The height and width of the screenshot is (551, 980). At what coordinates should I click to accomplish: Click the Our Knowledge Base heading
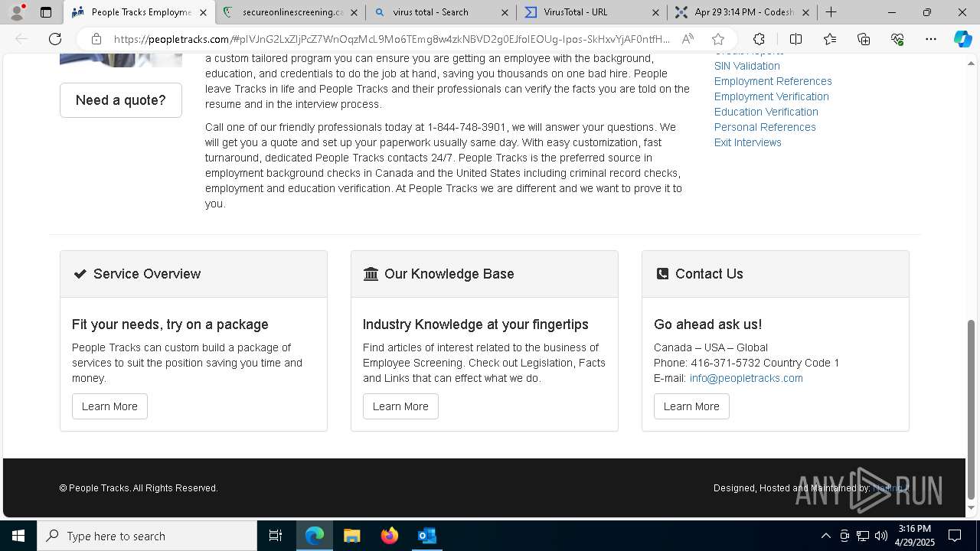tap(449, 274)
